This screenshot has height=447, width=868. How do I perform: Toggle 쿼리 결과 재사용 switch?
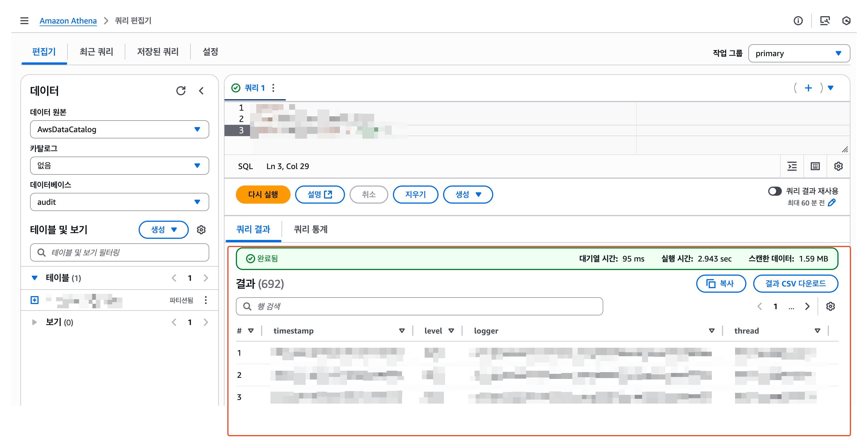(774, 191)
